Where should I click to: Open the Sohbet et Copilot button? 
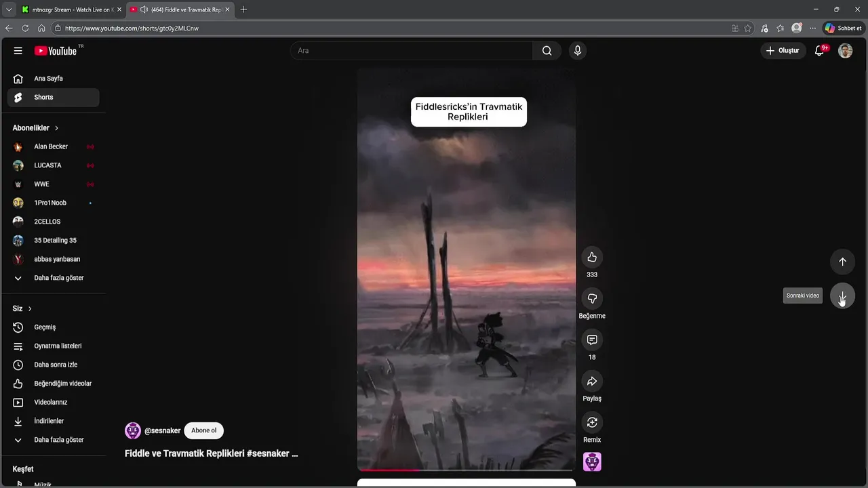pyautogui.click(x=843, y=28)
